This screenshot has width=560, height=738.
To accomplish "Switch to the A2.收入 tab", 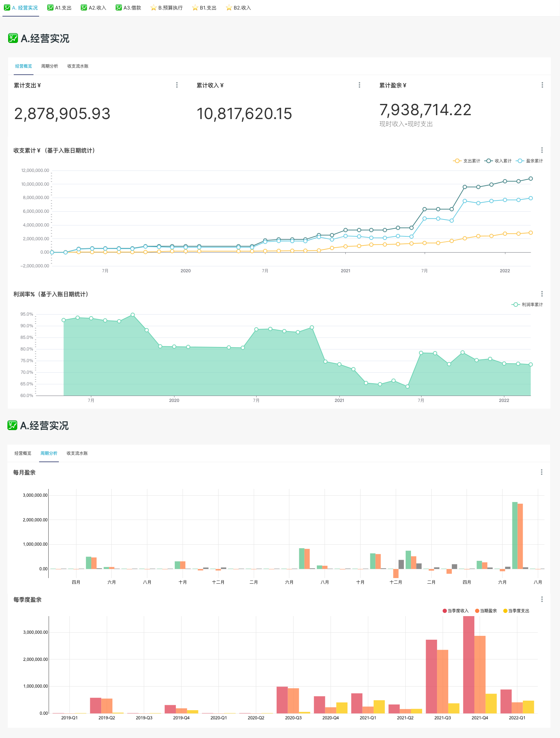I will tap(93, 8).
